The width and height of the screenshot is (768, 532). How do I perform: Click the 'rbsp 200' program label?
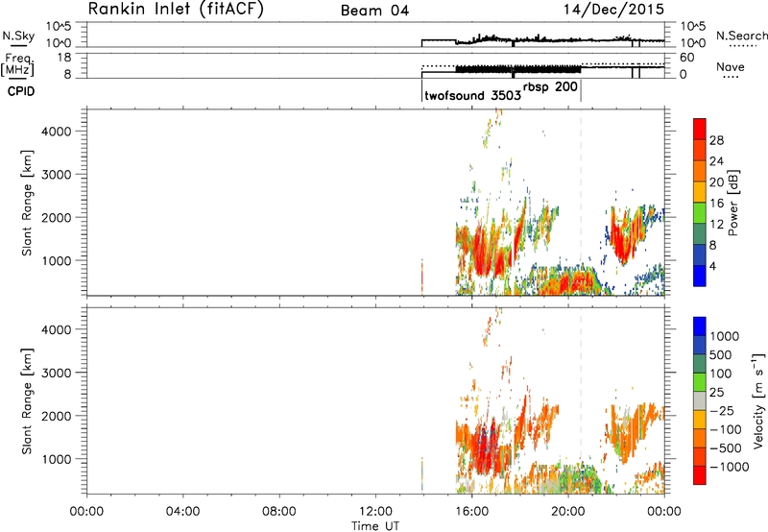click(551, 87)
